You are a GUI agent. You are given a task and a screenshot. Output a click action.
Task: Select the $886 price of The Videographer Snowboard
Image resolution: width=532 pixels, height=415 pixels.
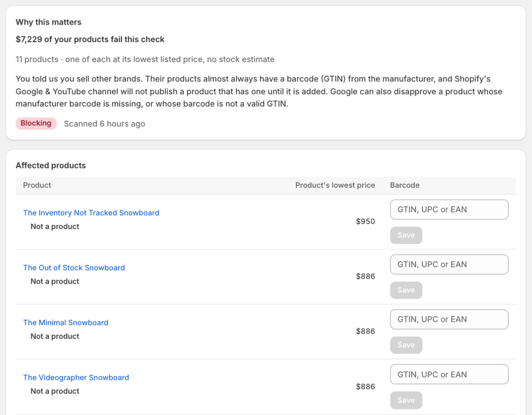[x=365, y=387]
